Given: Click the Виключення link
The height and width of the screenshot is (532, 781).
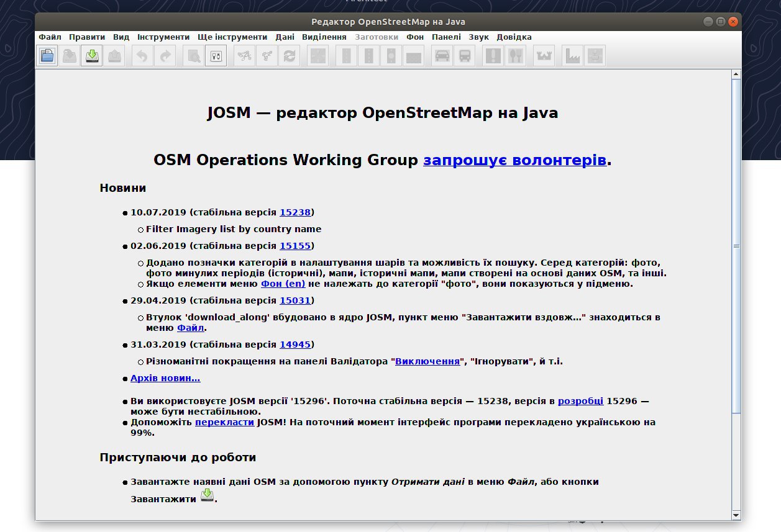Looking at the screenshot, I should click(x=427, y=361).
